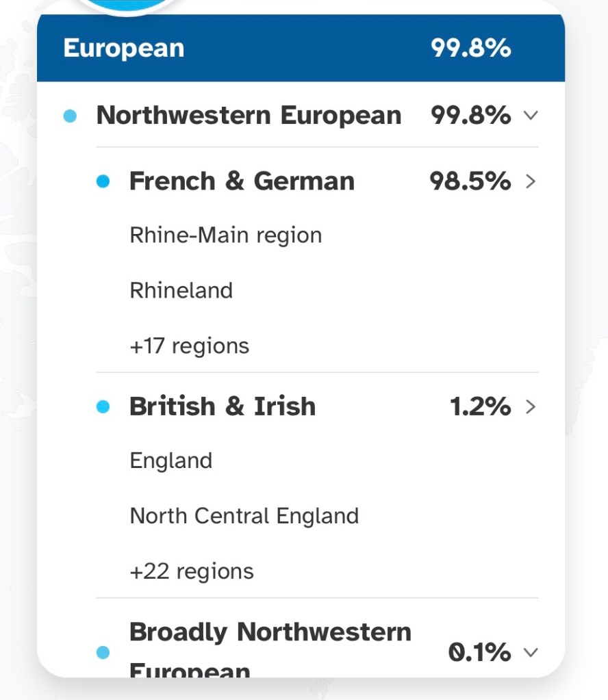
Task: Expand Broadly Northwestern European chevron
Action: coord(530,653)
